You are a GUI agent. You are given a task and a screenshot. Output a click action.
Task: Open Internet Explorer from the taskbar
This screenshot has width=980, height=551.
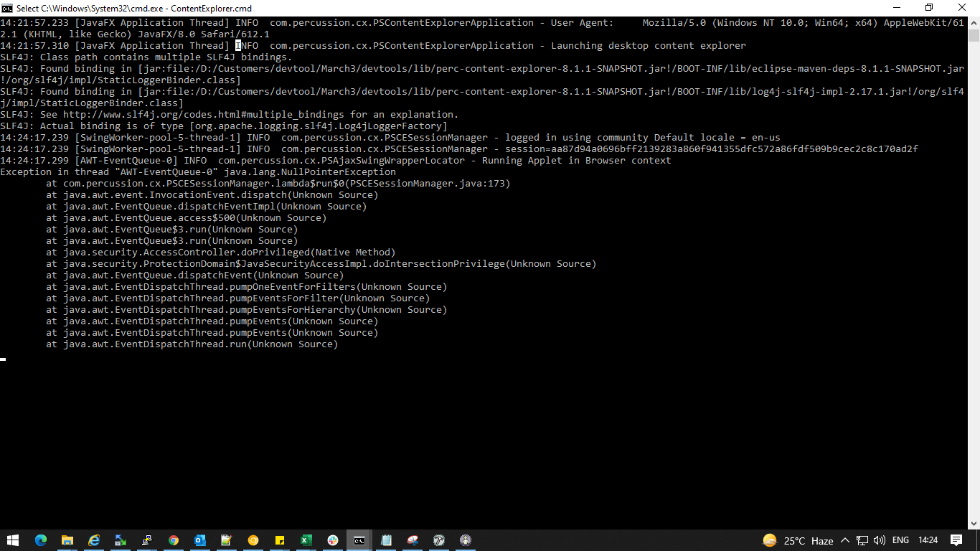click(94, 540)
